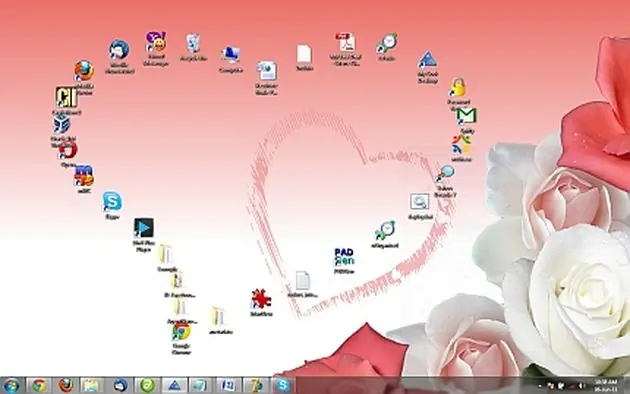Show hidden system tray icons arrow

coord(540,386)
